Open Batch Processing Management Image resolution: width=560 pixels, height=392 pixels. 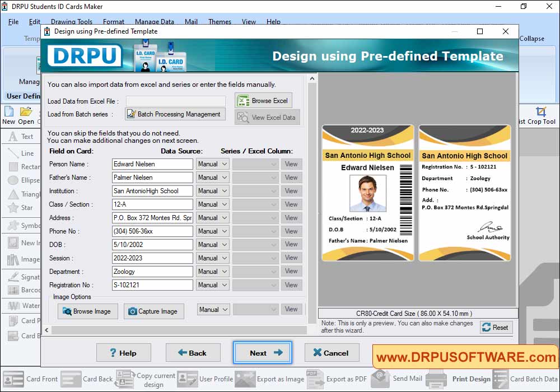click(x=175, y=114)
